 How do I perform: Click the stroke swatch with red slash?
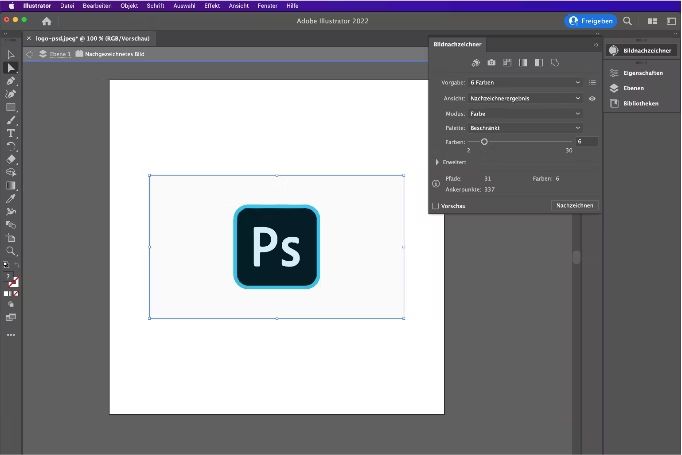coord(14,282)
